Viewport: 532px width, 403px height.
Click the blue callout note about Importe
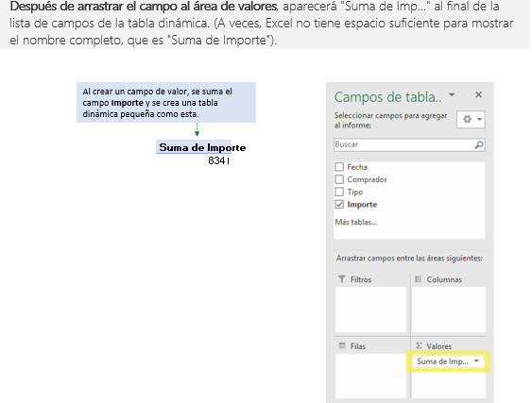pyautogui.click(x=166, y=102)
